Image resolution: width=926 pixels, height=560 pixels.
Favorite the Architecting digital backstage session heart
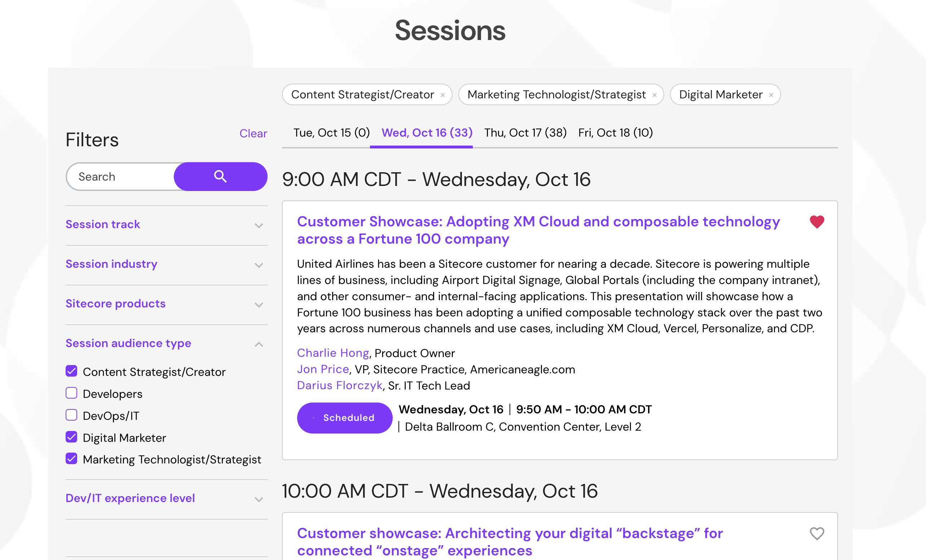817,533
